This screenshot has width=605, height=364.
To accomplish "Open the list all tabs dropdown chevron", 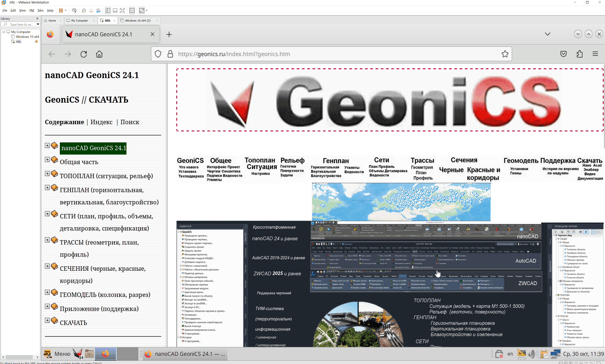I will [547, 34].
